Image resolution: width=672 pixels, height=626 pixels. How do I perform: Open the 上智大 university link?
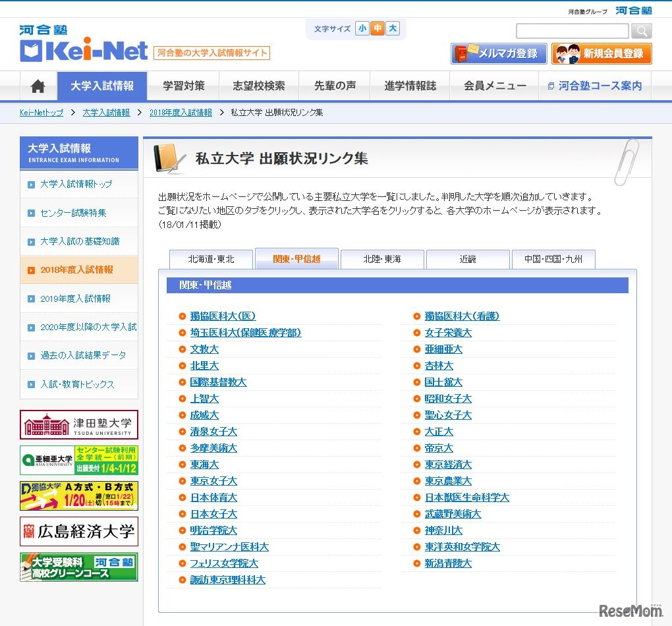(x=204, y=399)
